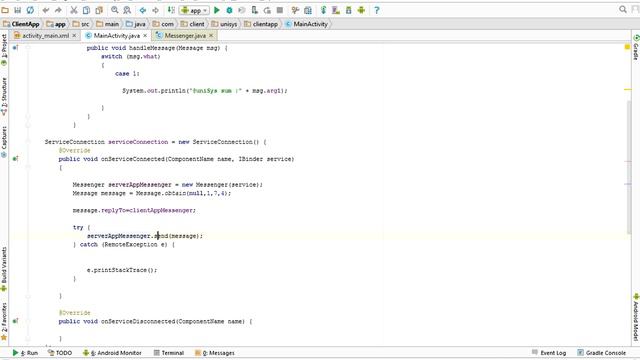Click Sync Project with Gradle Files icon
The height and width of the screenshot is (360, 640).
click(x=323, y=10)
